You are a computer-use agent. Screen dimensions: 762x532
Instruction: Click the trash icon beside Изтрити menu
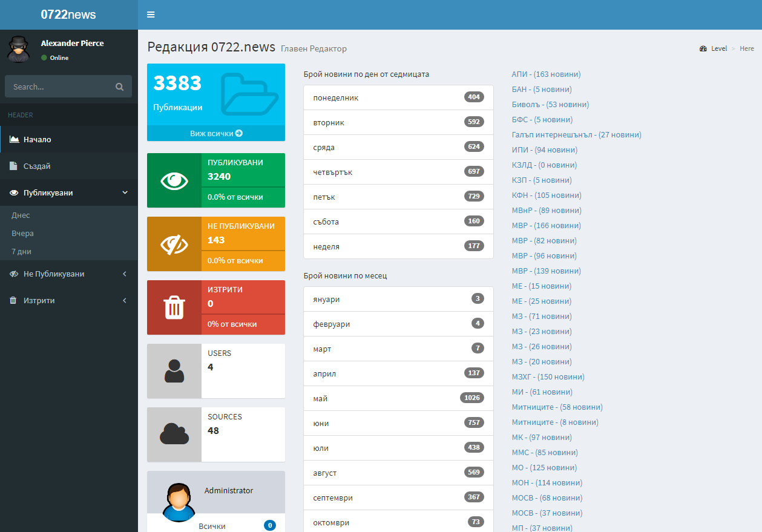click(x=13, y=300)
